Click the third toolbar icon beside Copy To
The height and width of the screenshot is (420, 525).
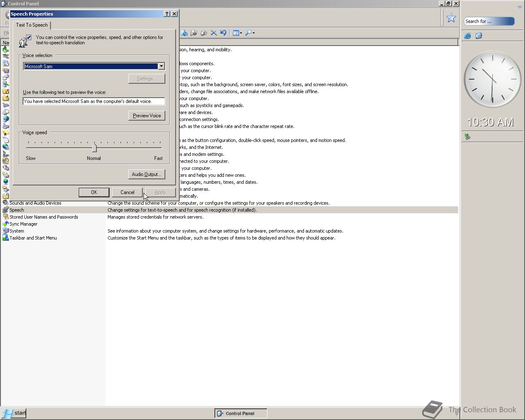point(204,33)
